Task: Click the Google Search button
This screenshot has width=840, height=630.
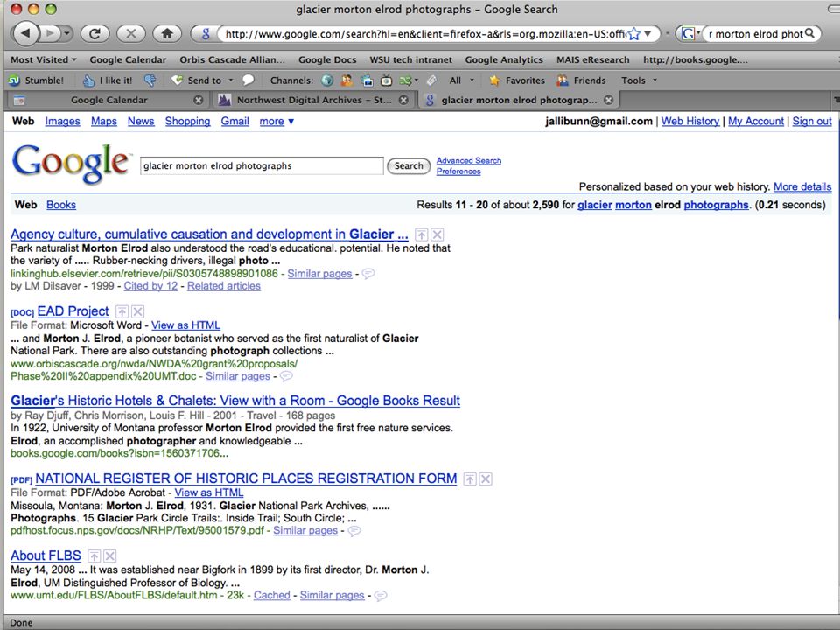Action: (x=409, y=165)
